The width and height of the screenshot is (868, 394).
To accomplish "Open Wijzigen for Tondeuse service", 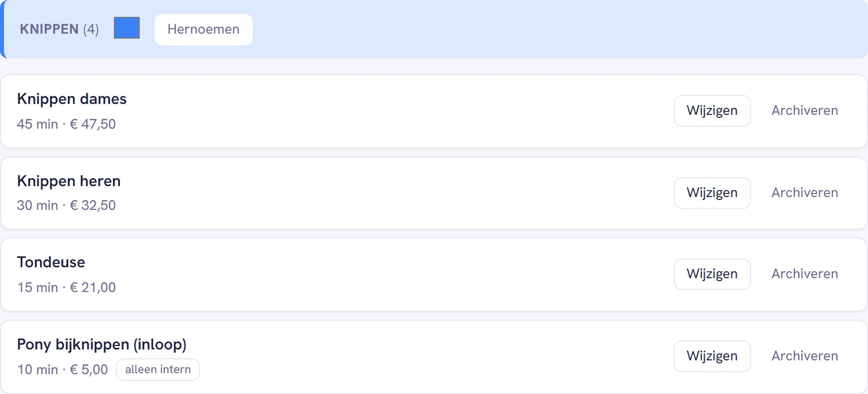I will tap(712, 274).
